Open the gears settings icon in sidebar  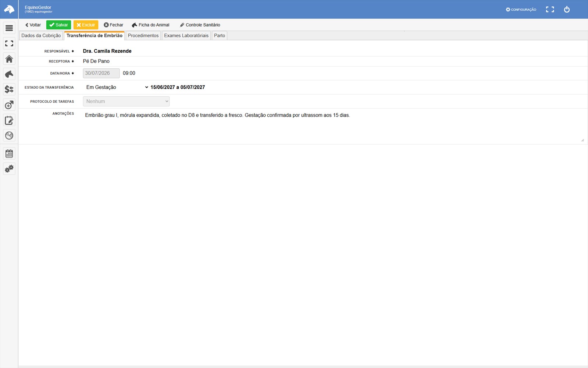coord(9,169)
